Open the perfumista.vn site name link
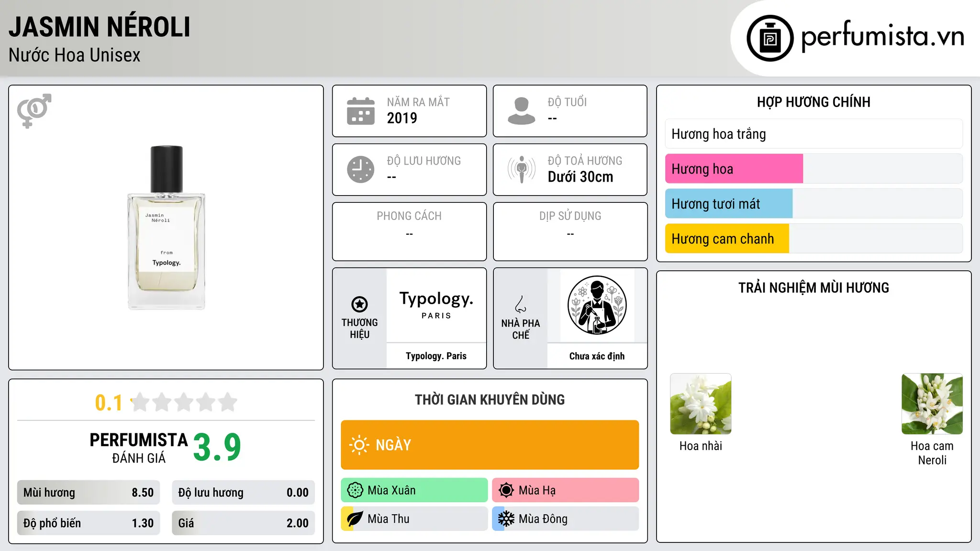Viewport: 980px width, 551px height. point(883,37)
